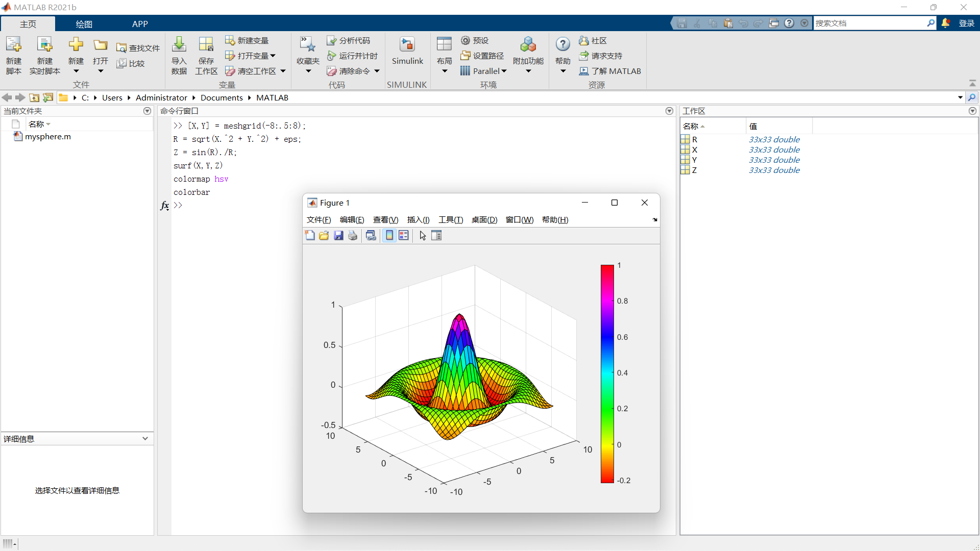Open Figure 1 Insert (插入) menu
Image resolution: width=980 pixels, height=551 pixels.
coord(418,220)
